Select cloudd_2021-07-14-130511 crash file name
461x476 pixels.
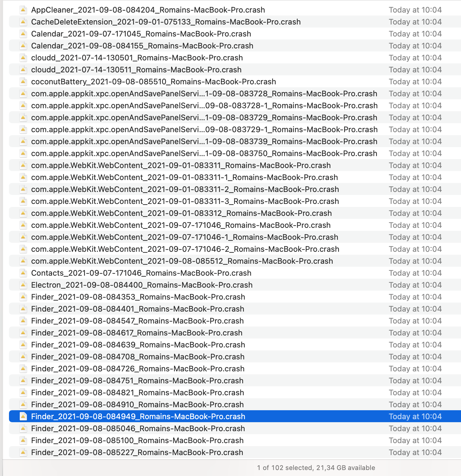click(x=136, y=70)
